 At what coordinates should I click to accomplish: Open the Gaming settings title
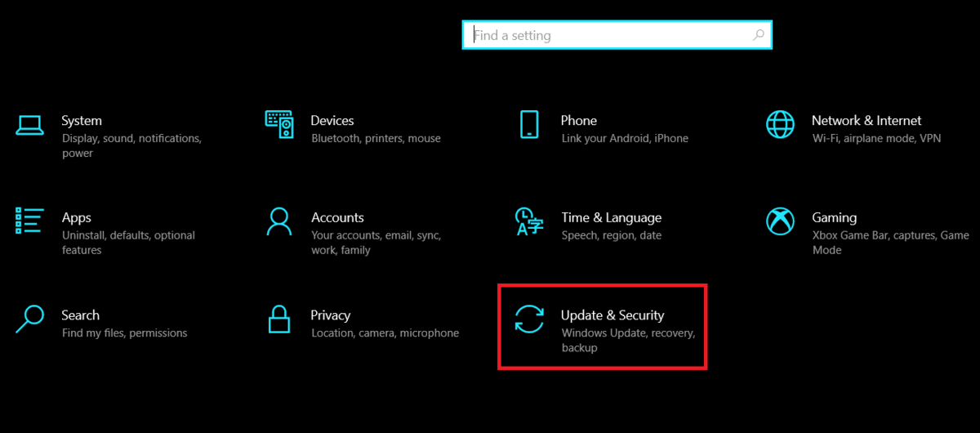pyautogui.click(x=834, y=218)
